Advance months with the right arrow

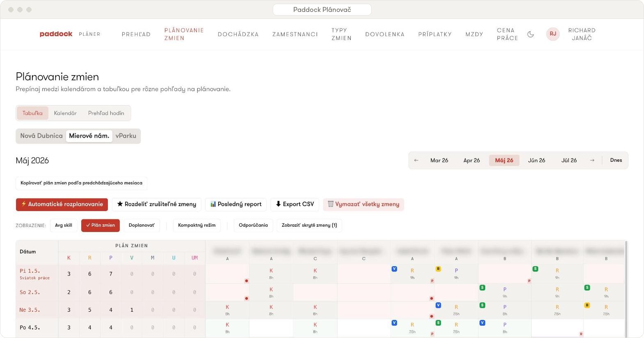coord(592,160)
